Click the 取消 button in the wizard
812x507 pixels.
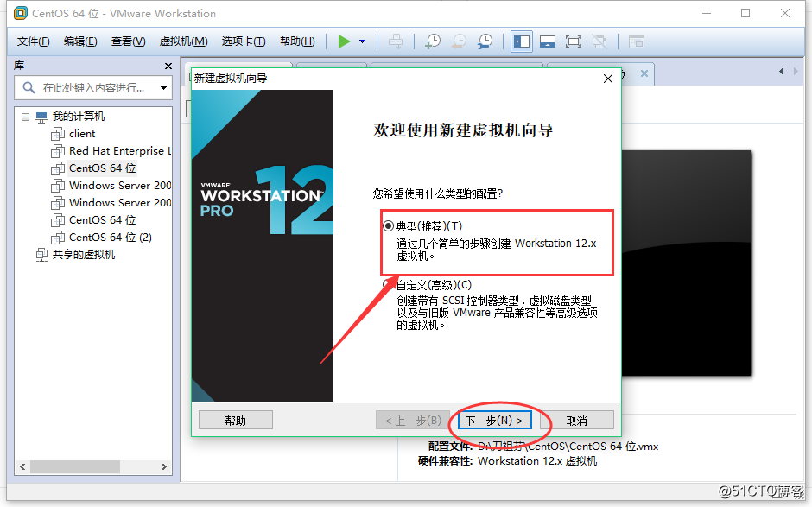tap(577, 421)
